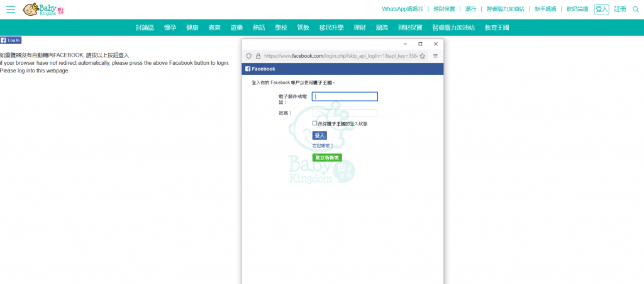Select 學校 in the teal navigation bar
This screenshot has width=644, height=284.
[281, 28]
